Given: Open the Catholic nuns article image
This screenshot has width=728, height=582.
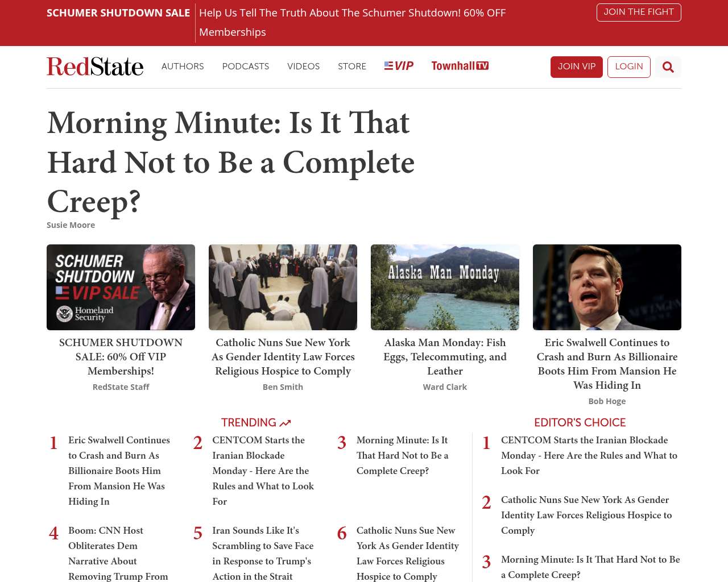Looking at the screenshot, I should 283,287.
